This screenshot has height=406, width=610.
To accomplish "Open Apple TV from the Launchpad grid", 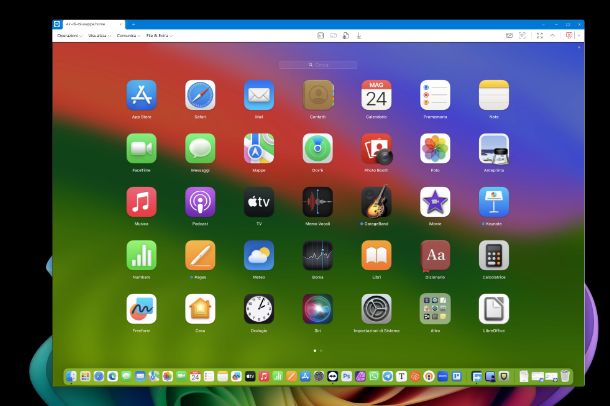I will pos(259,202).
